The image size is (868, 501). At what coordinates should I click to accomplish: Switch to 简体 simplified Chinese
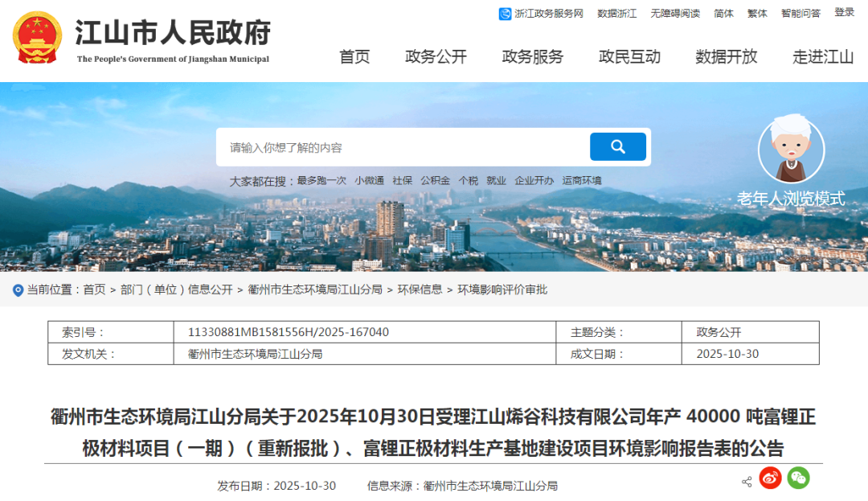pos(723,14)
